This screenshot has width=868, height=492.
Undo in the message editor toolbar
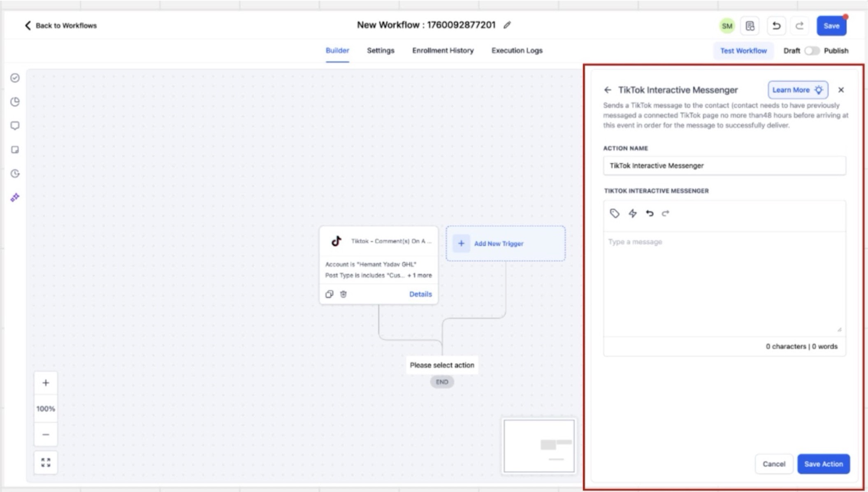pos(650,213)
